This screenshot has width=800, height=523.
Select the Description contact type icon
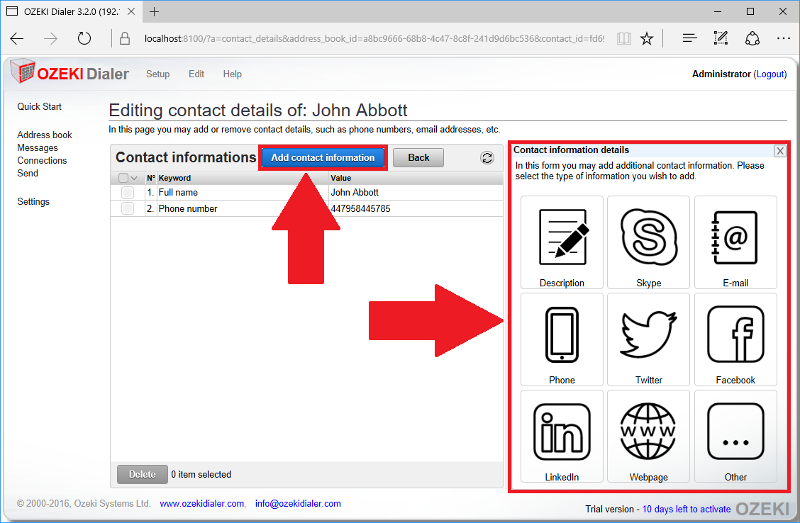click(x=562, y=237)
